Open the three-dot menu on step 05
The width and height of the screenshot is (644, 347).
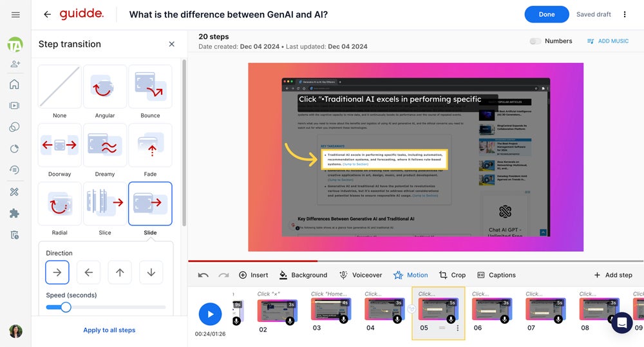457,328
